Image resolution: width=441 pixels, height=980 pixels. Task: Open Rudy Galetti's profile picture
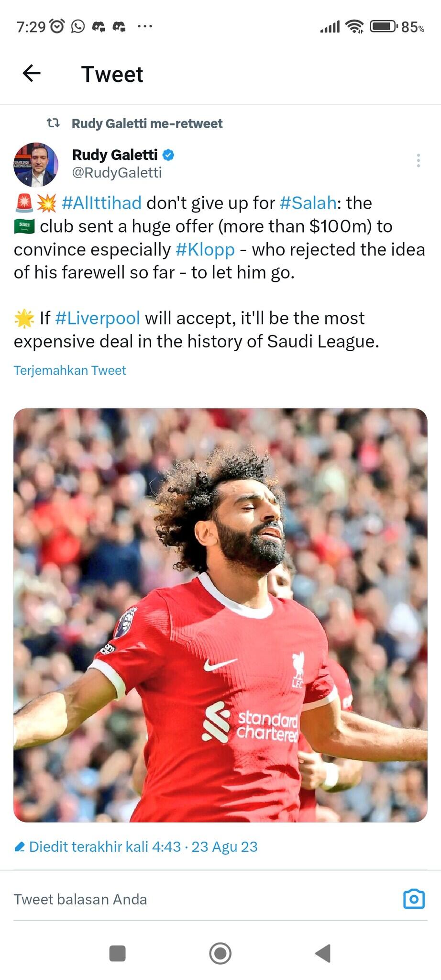point(36,165)
